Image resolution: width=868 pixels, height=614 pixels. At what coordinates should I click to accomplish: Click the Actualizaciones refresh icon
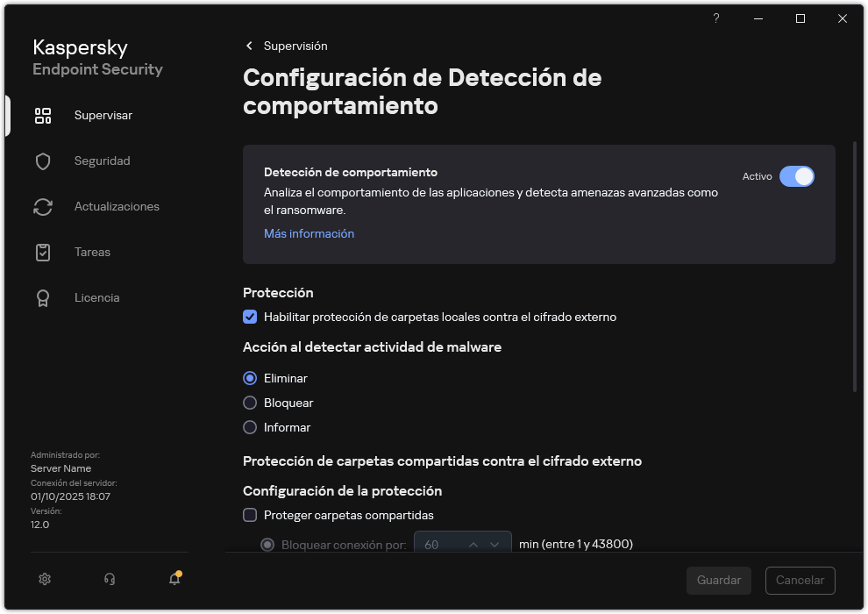click(x=43, y=206)
